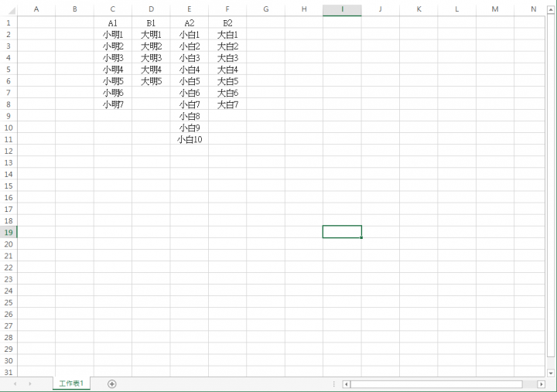The height and width of the screenshot is (392, 557).
Task: Select cell with 大明3
Action: [x=151, y=58]
